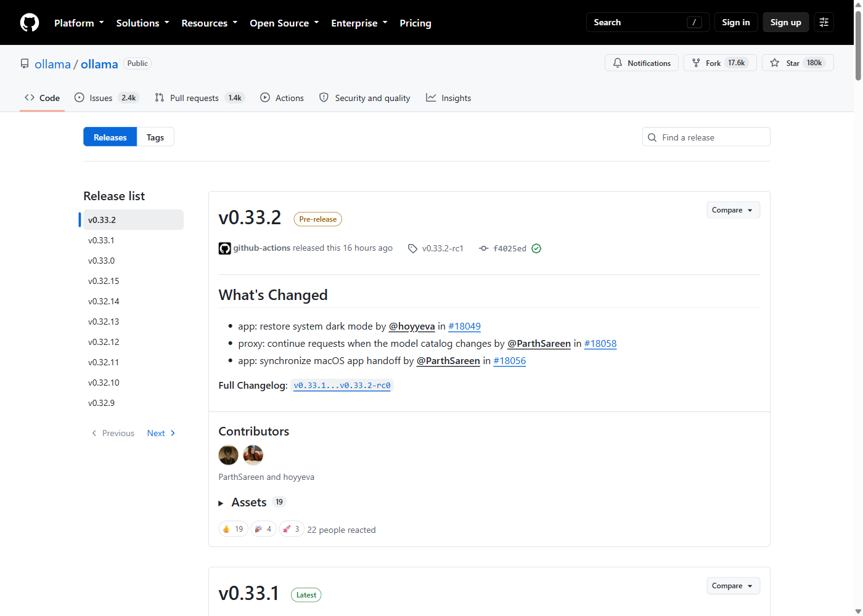Open the Resources dropdown menu
863x616 pixels.
coord(209,23)
